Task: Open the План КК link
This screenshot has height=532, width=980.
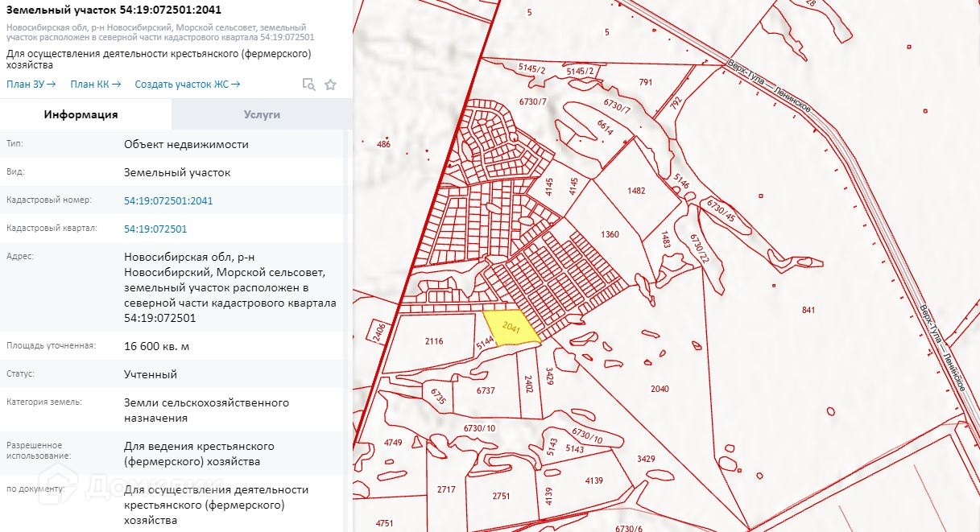Action: click(95, 84)
